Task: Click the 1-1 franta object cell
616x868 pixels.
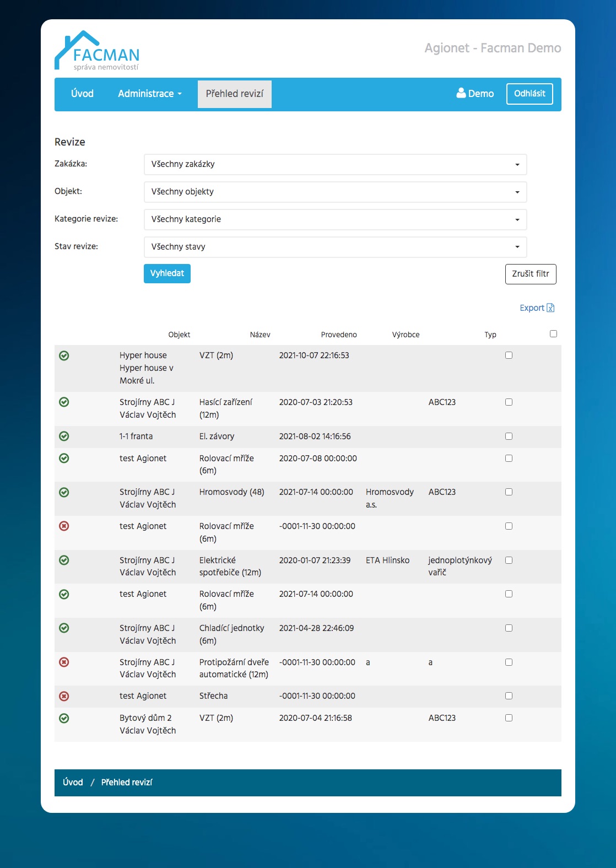Action: [x=136, y=436]
